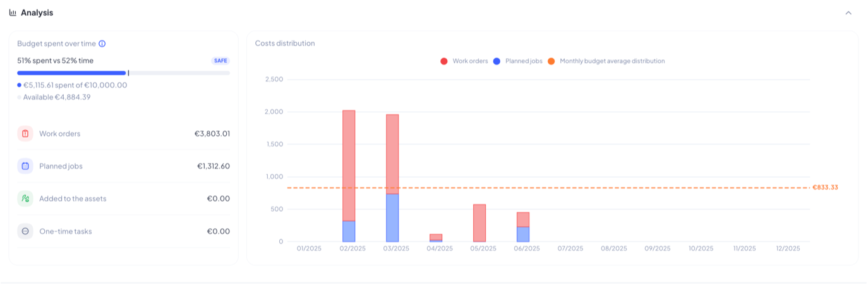Click the Costs distribution title
Viewport: 868px width, 285px height.
(x=285, y=44)
